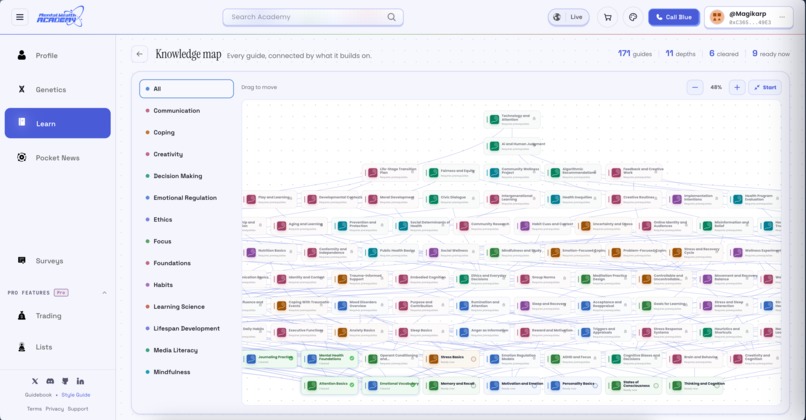Open the Fairness and Equity node
This screenshot has width=806, height=420.
(452, 173)
